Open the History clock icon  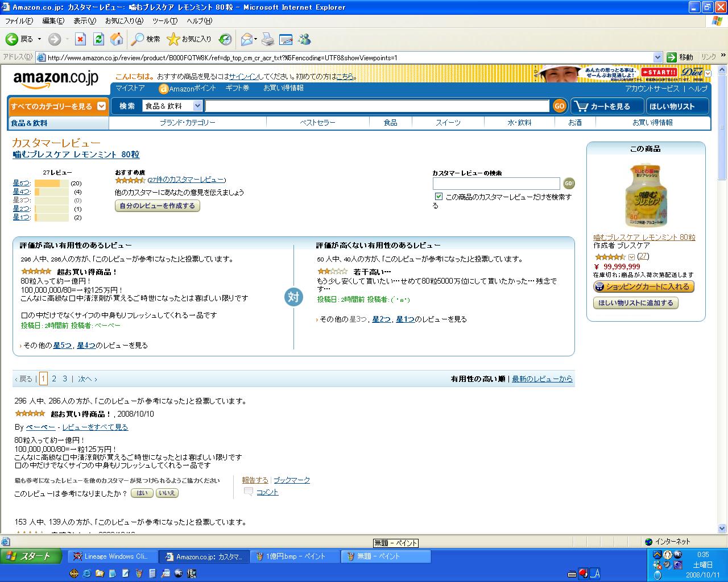(x=225, y=39)
